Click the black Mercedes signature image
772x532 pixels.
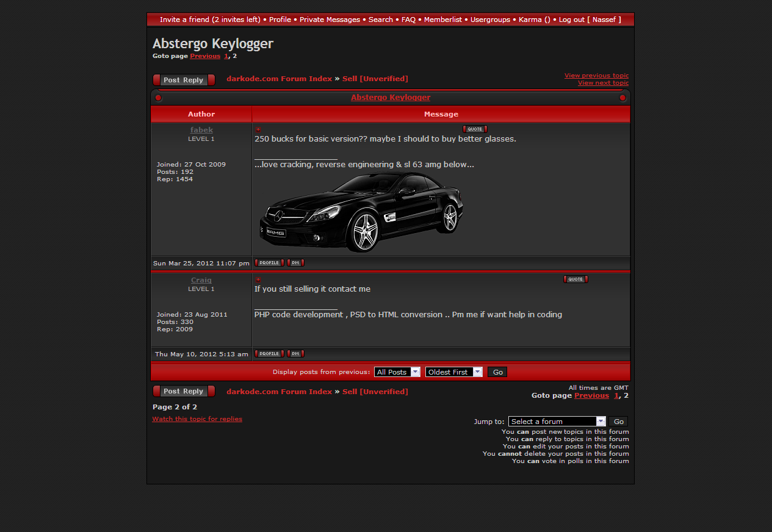[361, 212]
